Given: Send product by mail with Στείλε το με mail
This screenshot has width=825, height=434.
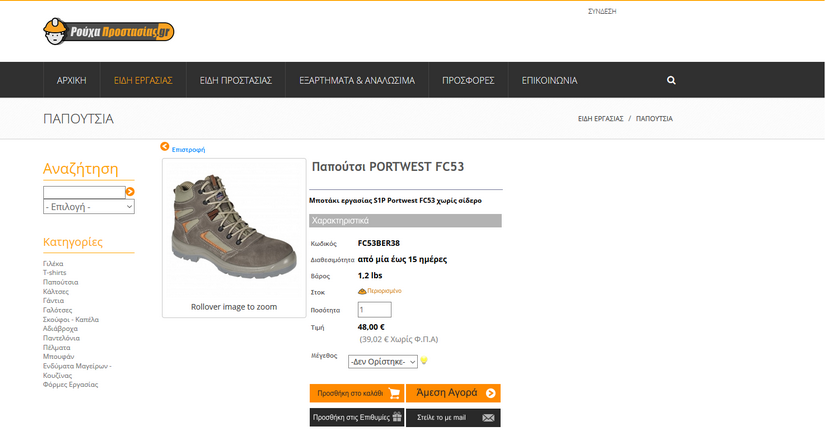Looking at the screenshot, I should (453, 417).
